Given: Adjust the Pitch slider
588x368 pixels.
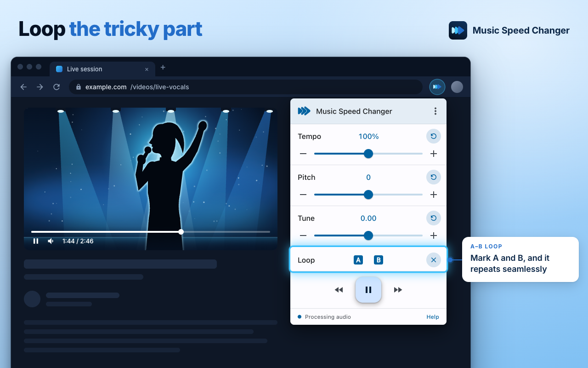Looking at the screenshot, I should [x=368, y=195].
